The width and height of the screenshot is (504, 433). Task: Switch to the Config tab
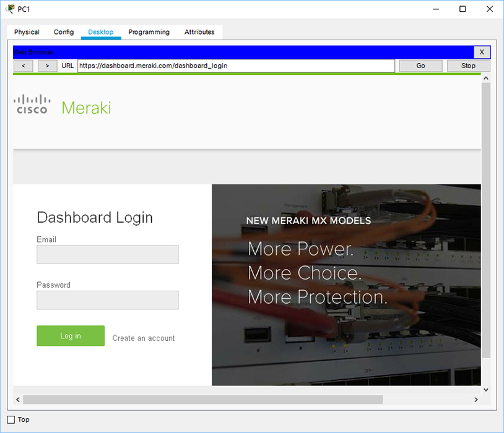tap(64, 32)
